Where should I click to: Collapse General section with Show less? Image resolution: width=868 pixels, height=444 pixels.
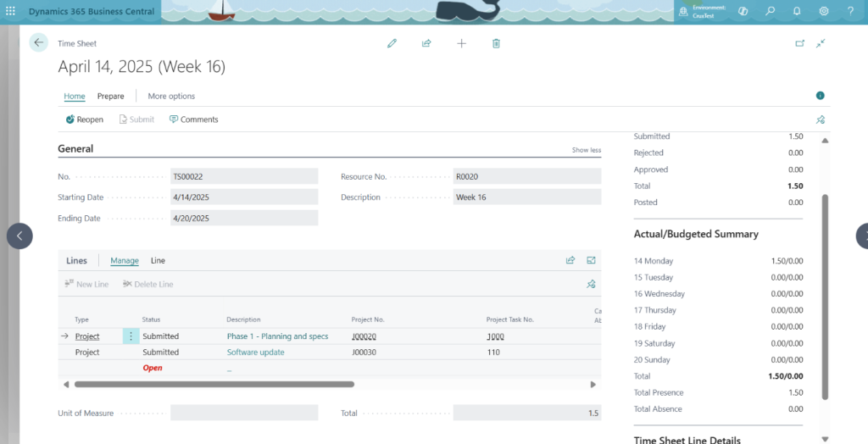tap(586, 150)
